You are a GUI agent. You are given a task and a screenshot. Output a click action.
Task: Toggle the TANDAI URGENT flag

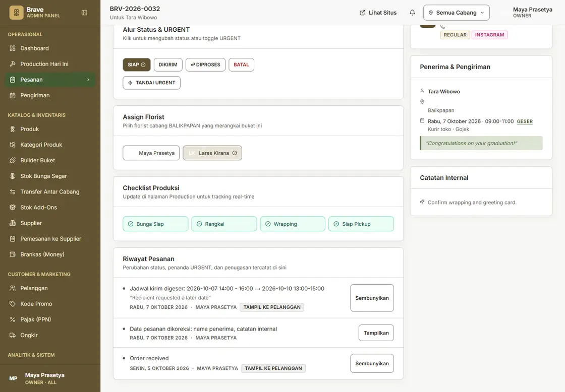(x=152, y=83)
